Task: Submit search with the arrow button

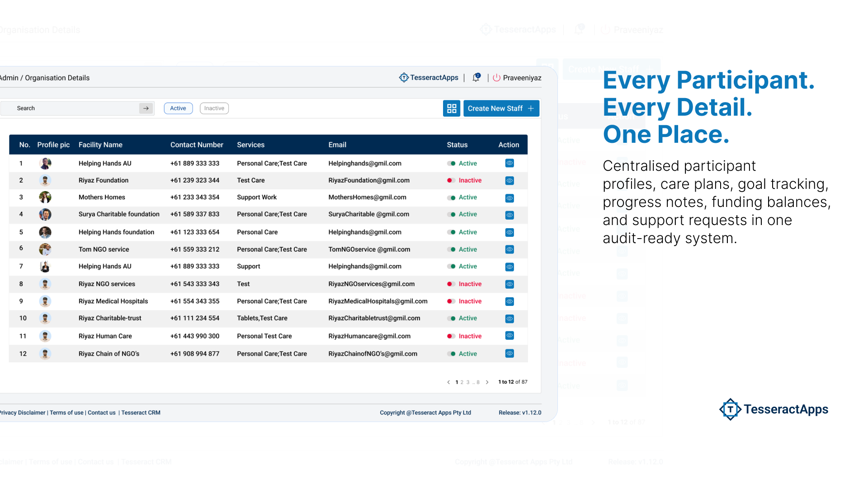Action: [x=146, y=108]
